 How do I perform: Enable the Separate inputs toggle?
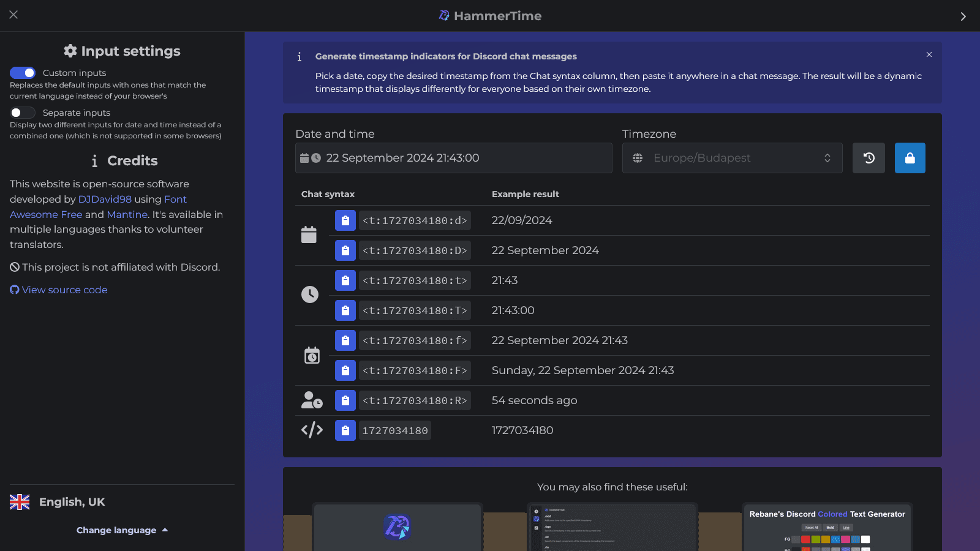pos(22,113)
